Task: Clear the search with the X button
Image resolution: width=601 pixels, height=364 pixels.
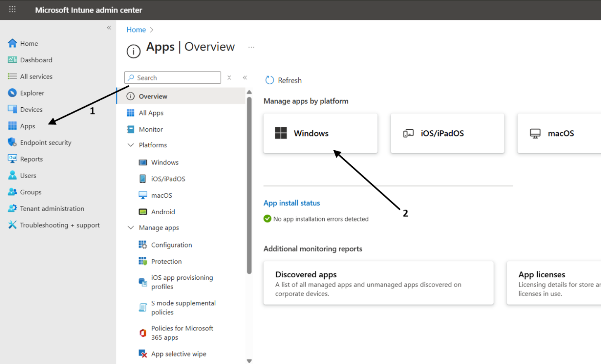Action: (229, 78)
